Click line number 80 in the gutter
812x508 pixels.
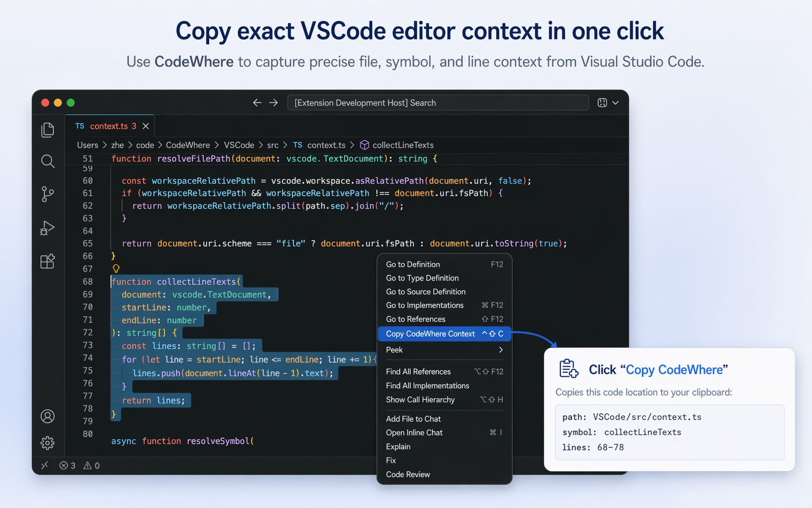click(88, 434)
